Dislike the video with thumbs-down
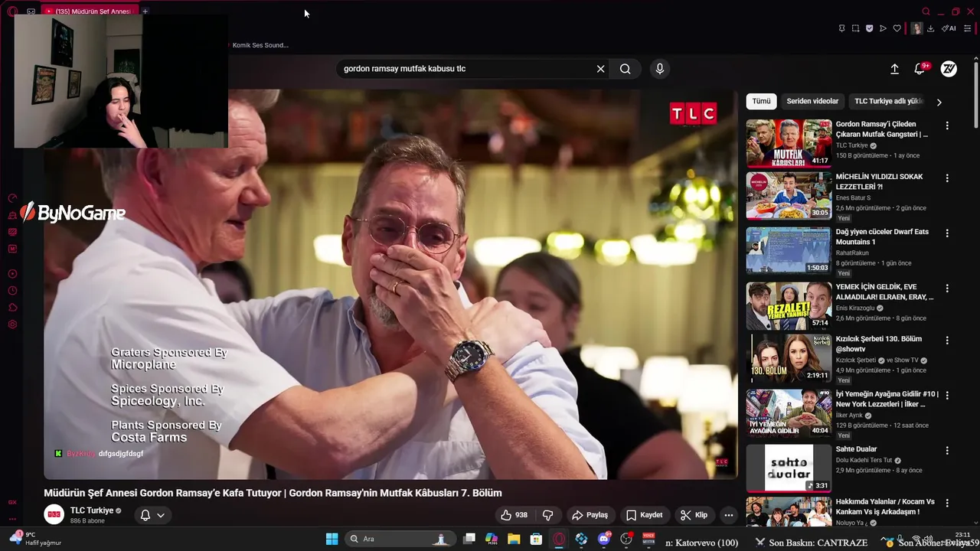Screen dimensions: 980x551 coord(548,515)
